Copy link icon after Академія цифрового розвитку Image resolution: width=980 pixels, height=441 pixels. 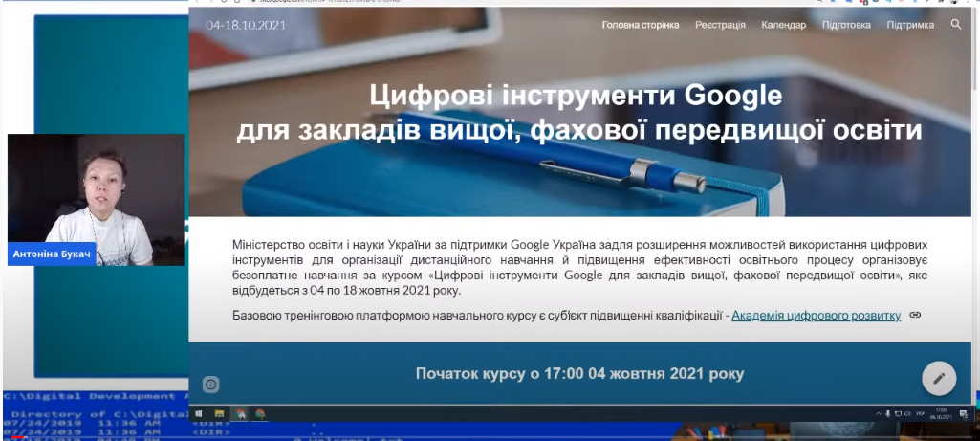coord(915,316)
